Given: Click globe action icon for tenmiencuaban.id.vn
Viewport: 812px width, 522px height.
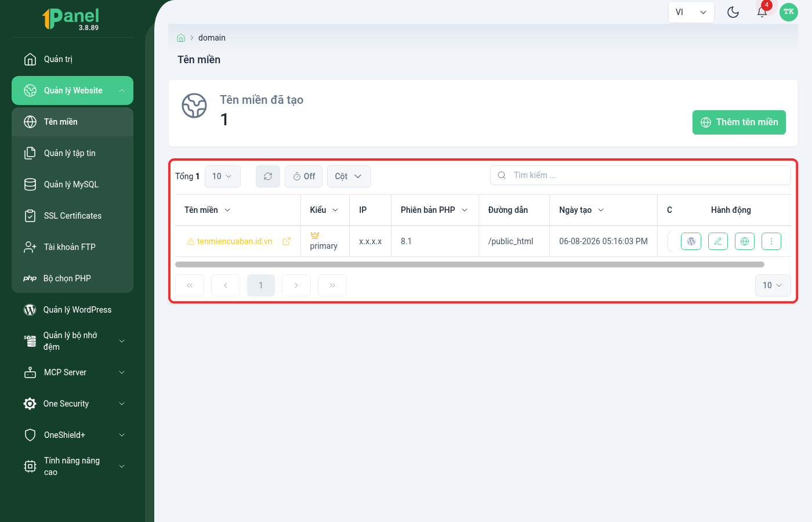Looking at the screenshot, I should (745, 241).
